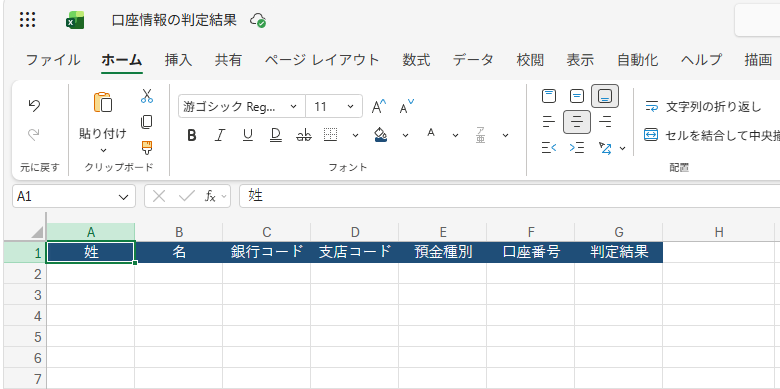Switch to ページ レイアウト tab
Viewport: 780px width, 389px height.
pos(322,60)
